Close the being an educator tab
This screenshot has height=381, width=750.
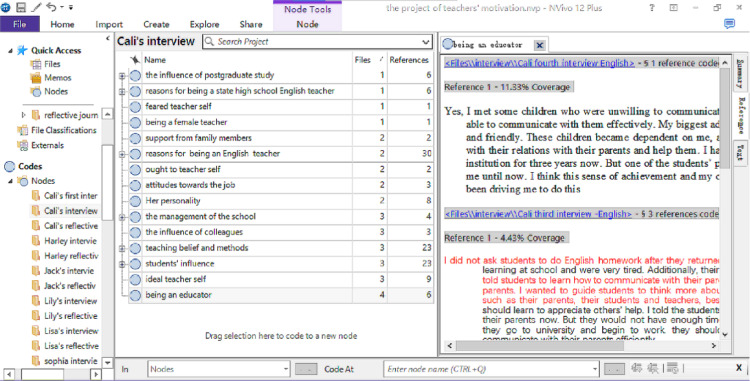point(540,45)
